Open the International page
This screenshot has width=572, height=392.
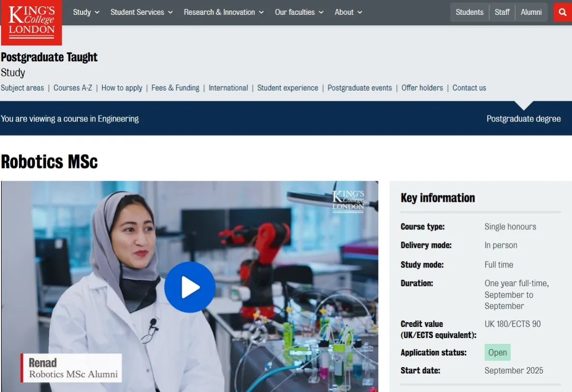coord(228,88)
